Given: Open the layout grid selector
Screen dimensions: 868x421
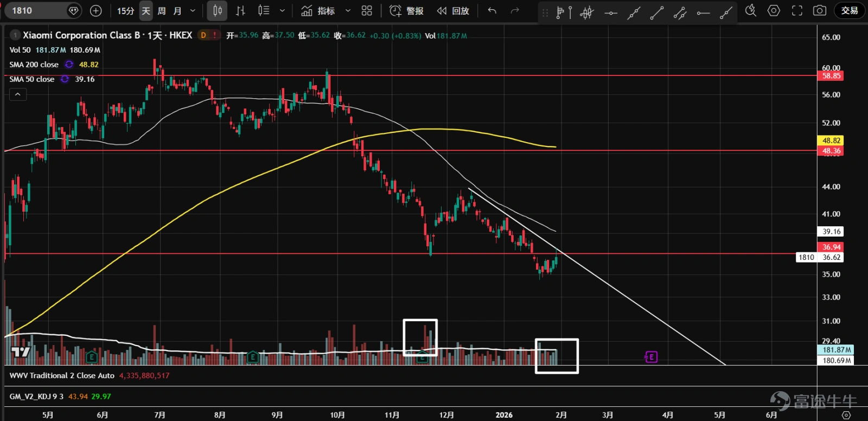Looking at the screenshot, I should pyautogui.click(x=367, y=11).
